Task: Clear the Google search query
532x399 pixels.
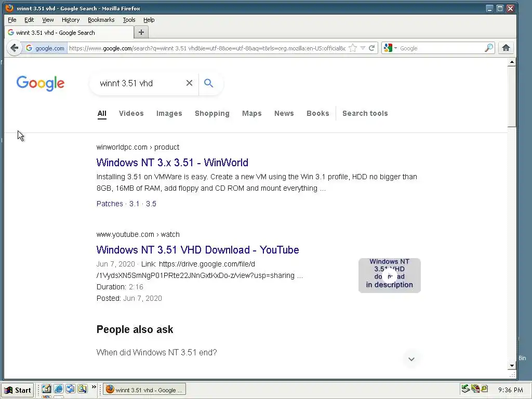Action: (x=189, y=83)
